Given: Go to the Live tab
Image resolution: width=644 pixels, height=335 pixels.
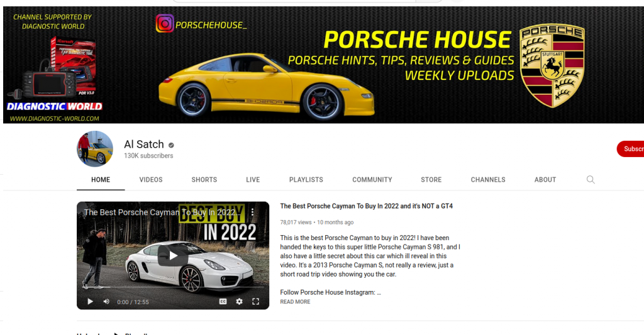Looking at the screenshot, I should click(253, 180).
